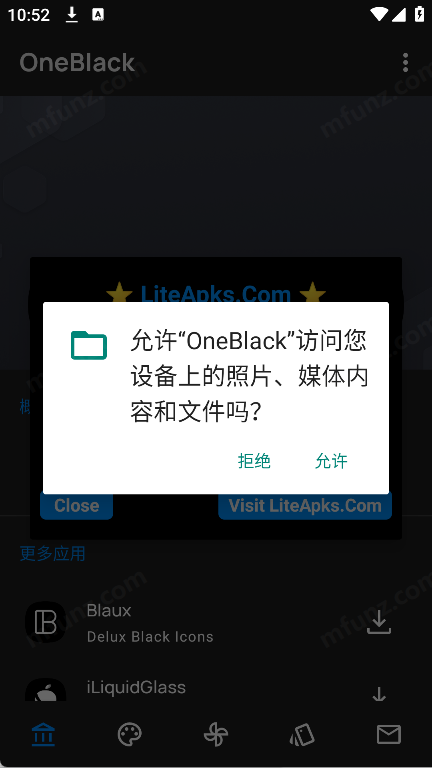Tap the download indicator in status bar
Image resolution: width=432 pixels, height=768 pixels.
click(x=72, y=15)
